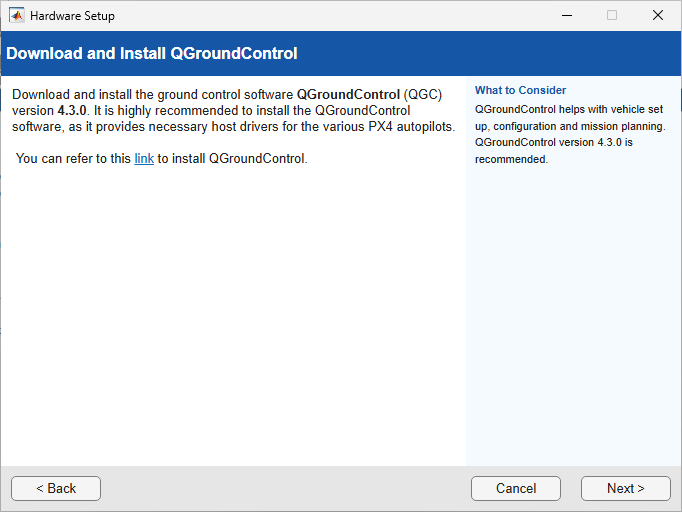682x512 pixels.
Task: Close the Hardware Setup window
Action: click(x=658, y=16)
